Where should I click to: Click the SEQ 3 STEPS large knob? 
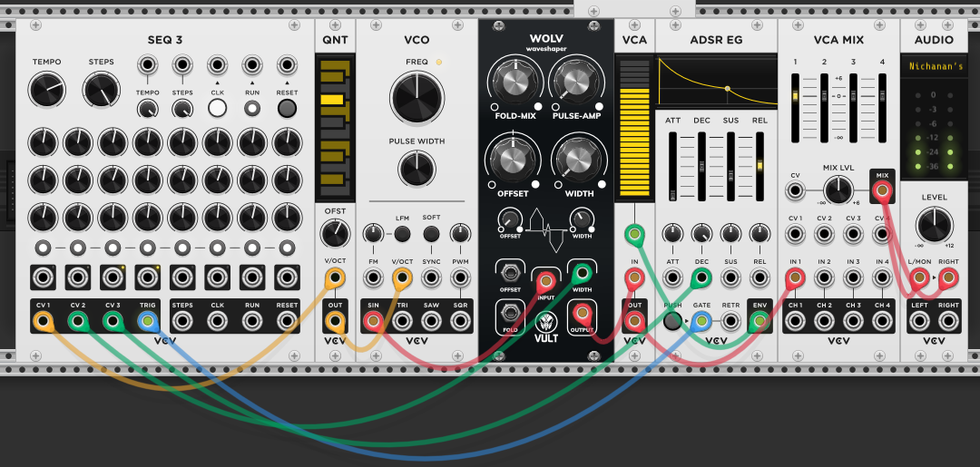[x=102, y=89]
